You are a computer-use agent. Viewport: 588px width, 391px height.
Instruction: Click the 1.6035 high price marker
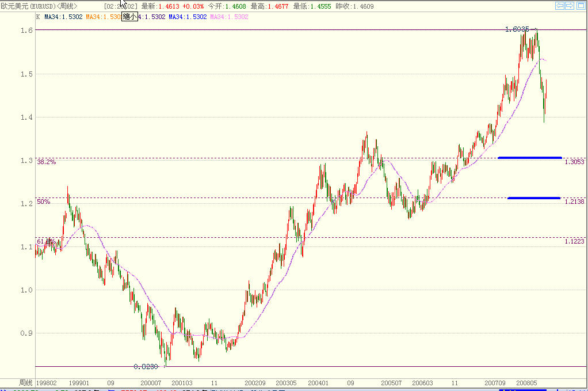pyautogui.click(x=517, y=29)
